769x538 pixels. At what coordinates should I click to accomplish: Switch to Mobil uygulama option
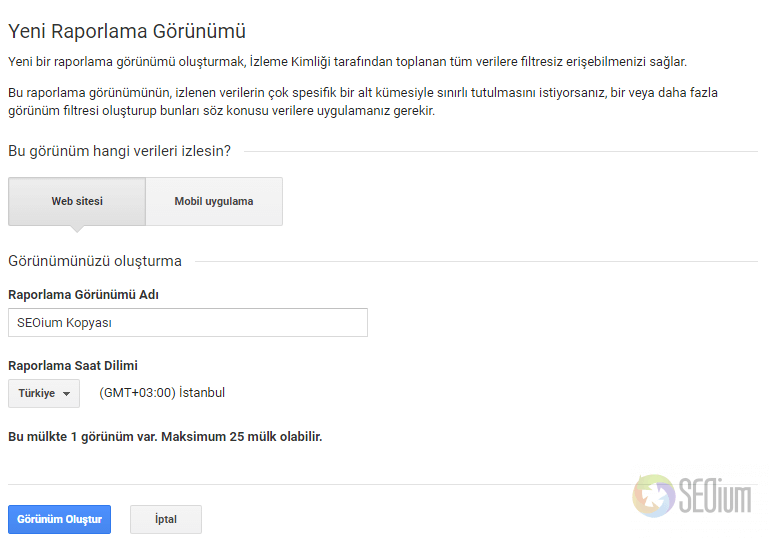point(214,202)
